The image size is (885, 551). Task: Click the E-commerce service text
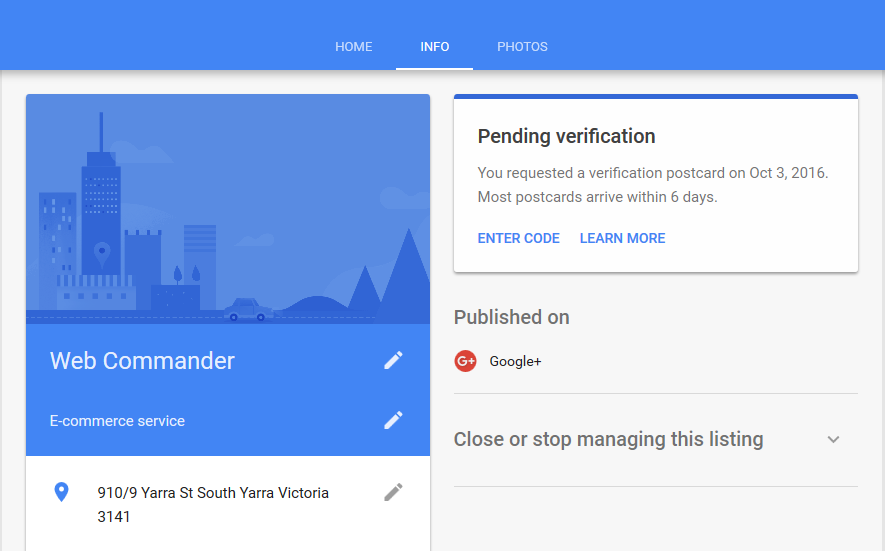coord(117,421)
